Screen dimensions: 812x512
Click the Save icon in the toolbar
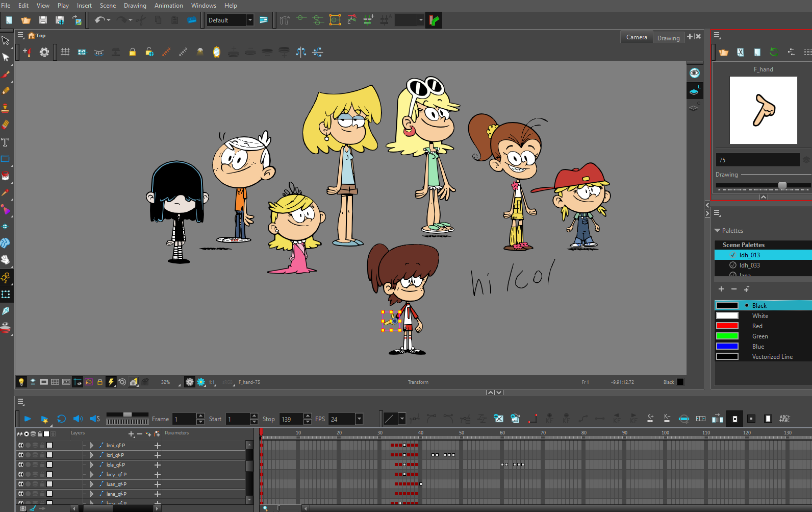[43, 20]
